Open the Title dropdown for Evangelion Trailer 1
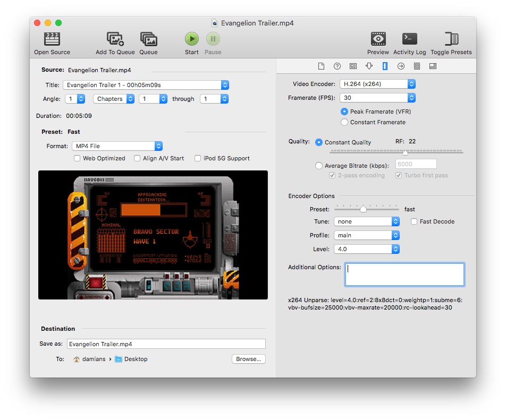The height and width of the screenshot is (420, 506). 146,85
